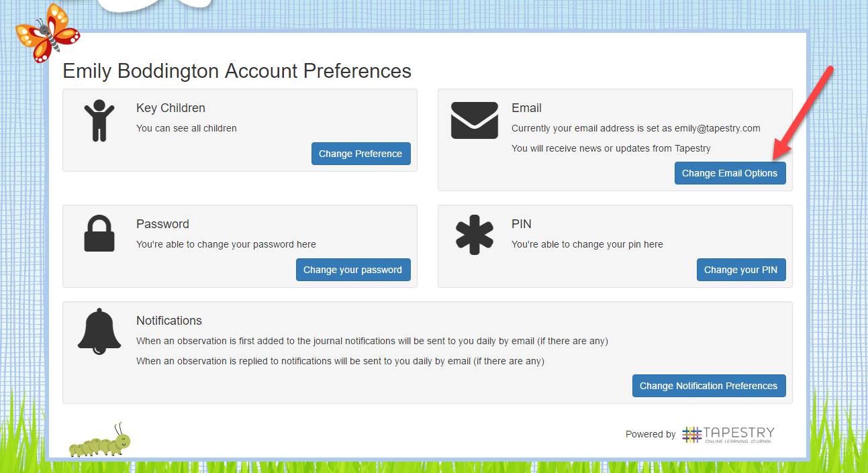The width and height of the screenshot is (868, 473).
Task: Click the Tapestry logo in footer
Action: click(728, 434)
